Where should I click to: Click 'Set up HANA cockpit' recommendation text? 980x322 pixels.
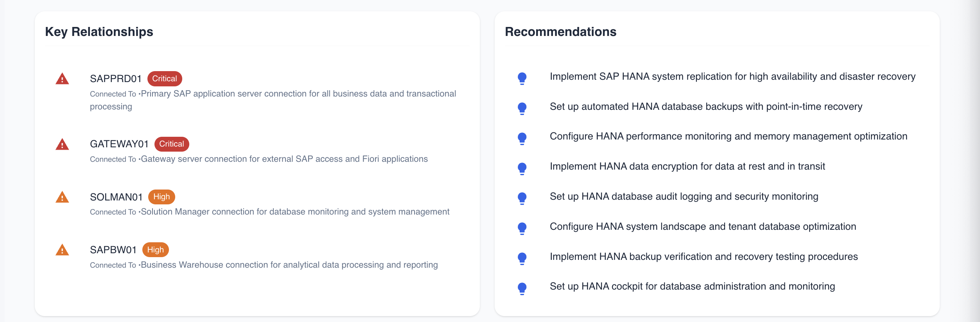pos(692,286)
